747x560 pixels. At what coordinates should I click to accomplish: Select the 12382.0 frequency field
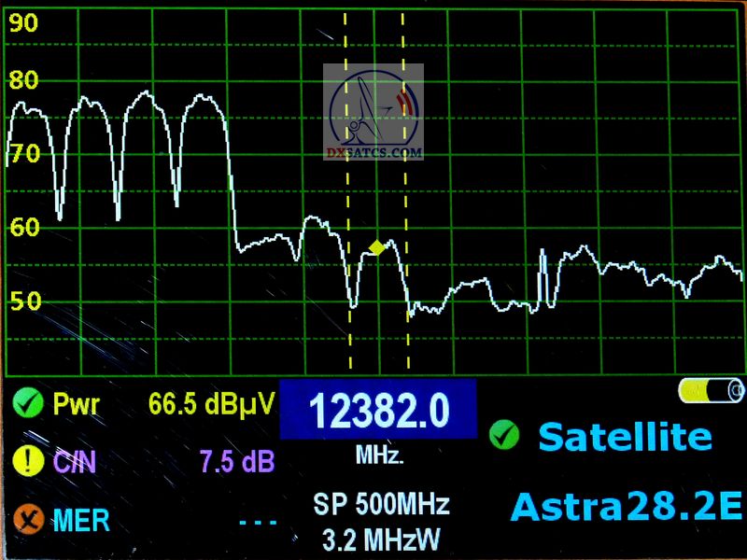point(378,411)
